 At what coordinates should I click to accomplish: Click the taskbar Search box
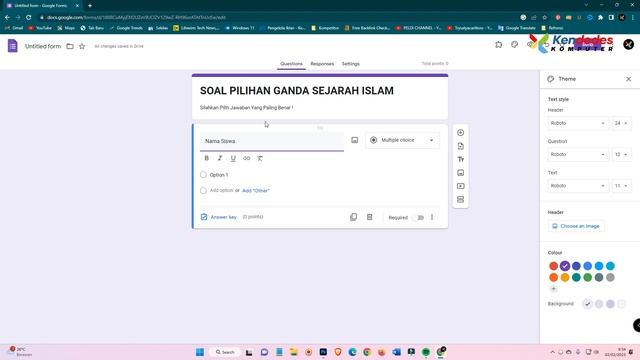[225, 352]
